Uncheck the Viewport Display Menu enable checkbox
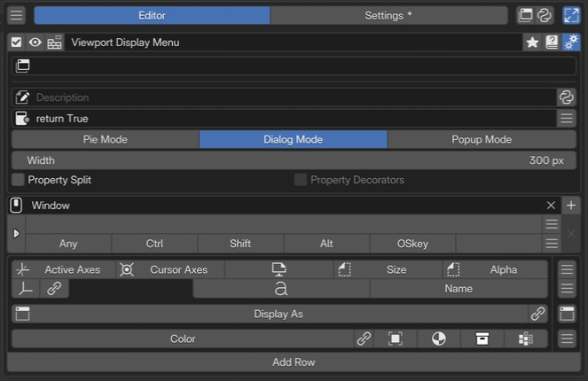Image resolution: width=588 pixels, height=381 pixels. point(16,43)
